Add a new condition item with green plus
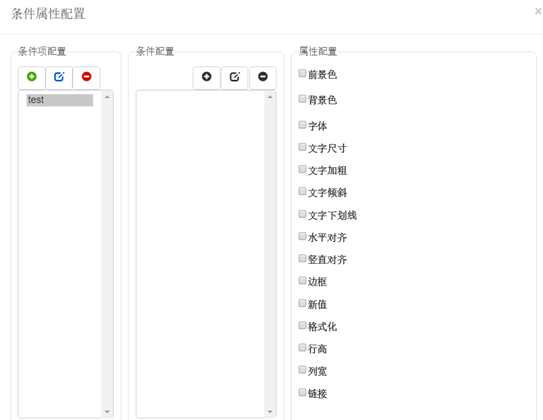Viewport: 543px width, 420px height. [32, 77]
